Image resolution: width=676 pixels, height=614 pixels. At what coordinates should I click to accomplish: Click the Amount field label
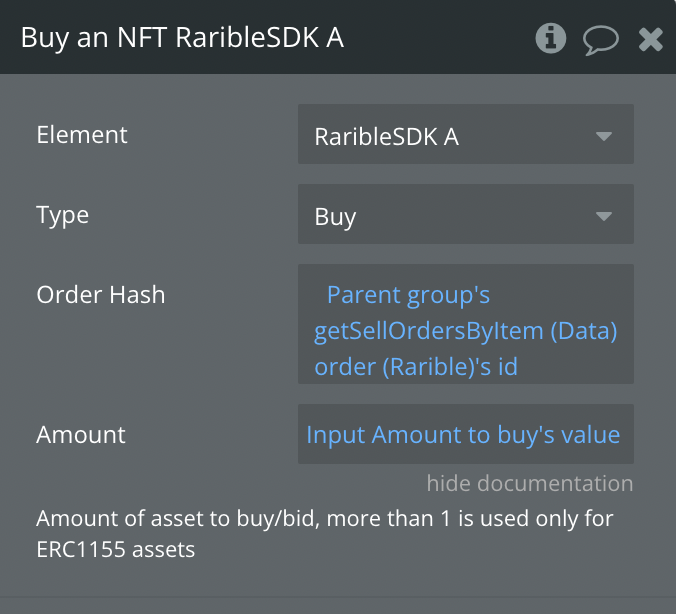point(81,434)
